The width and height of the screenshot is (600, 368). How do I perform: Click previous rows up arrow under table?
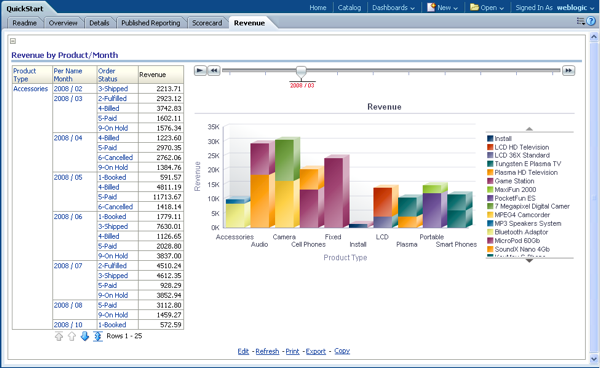(x=72, y=336)
